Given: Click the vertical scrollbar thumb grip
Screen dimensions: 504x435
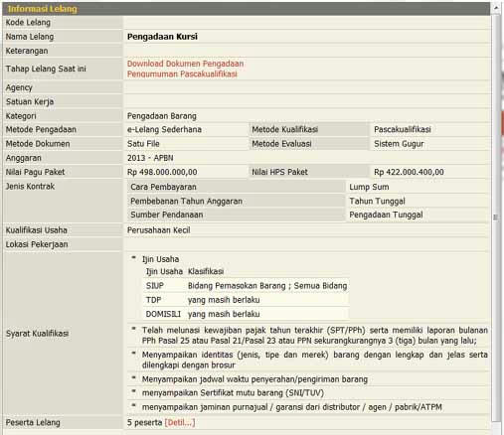Looking at the screenshot, I should point(496,217).
